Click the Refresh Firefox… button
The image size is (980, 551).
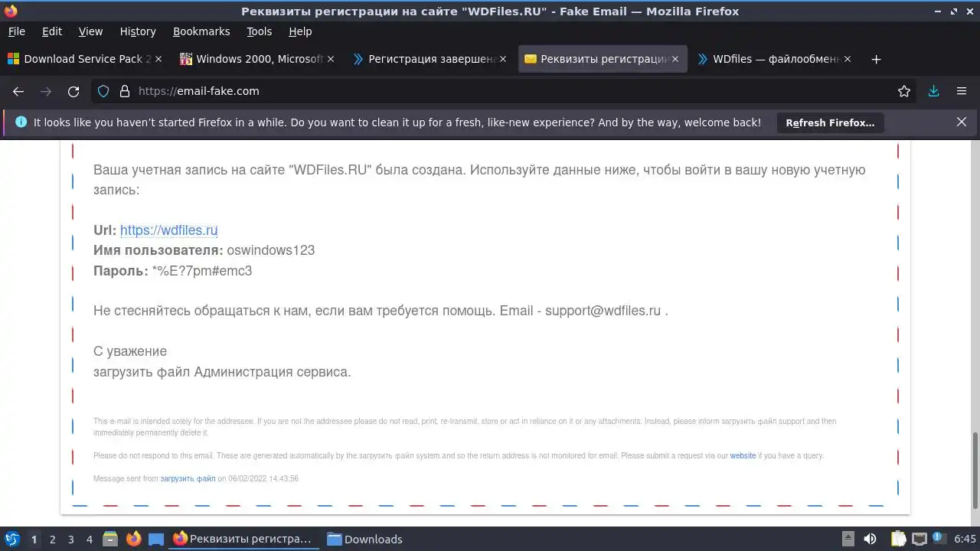click(830, 122)
